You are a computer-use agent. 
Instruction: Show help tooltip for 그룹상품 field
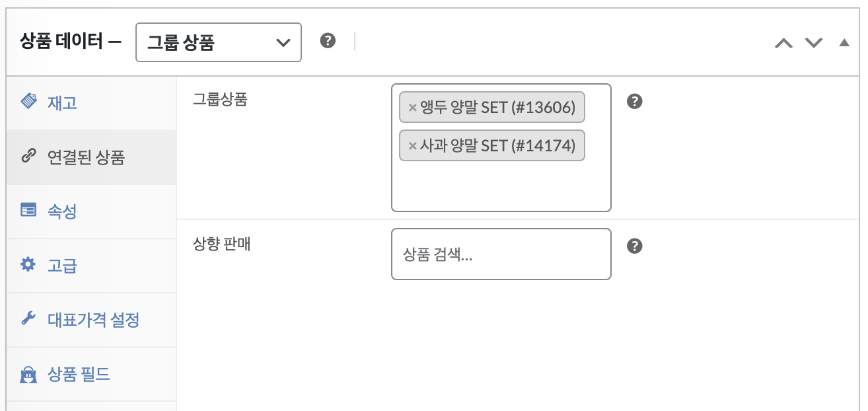635,102
